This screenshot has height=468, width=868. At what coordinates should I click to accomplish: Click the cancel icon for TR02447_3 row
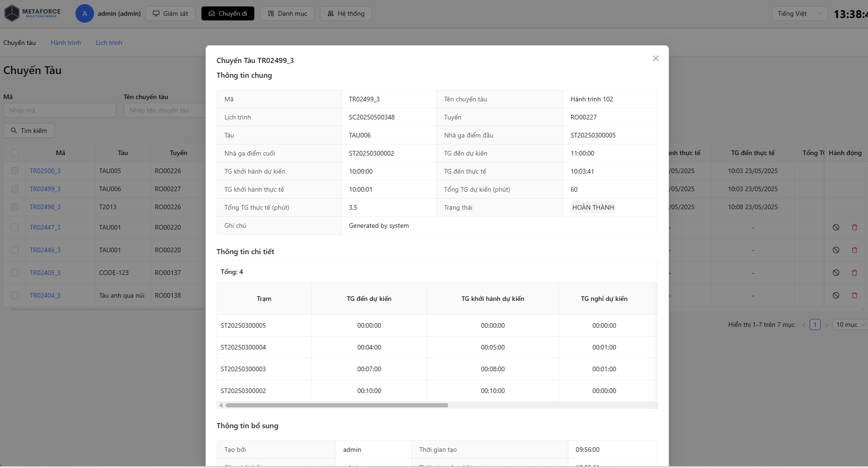pos(836,227)
